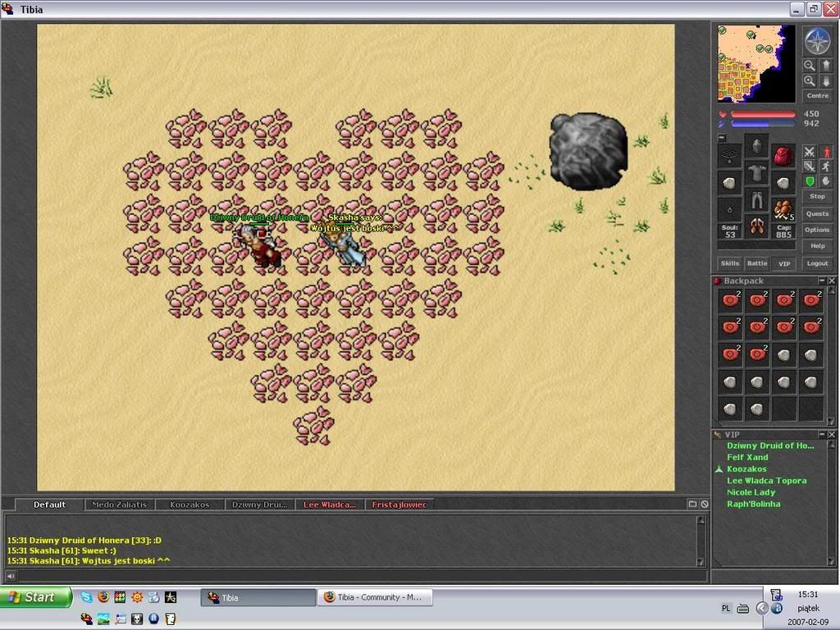Zoom in the minimap
The image size is (840, 630).
[809, 81]
